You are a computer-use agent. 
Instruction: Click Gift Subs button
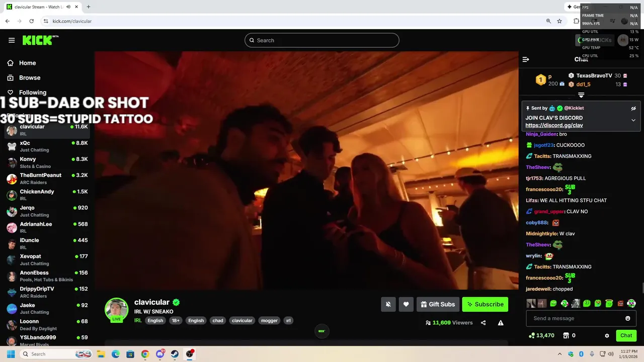[438, 304]
